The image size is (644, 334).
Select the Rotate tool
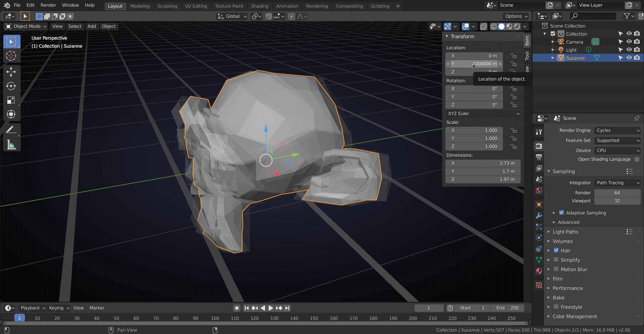[x=11, y=86]
